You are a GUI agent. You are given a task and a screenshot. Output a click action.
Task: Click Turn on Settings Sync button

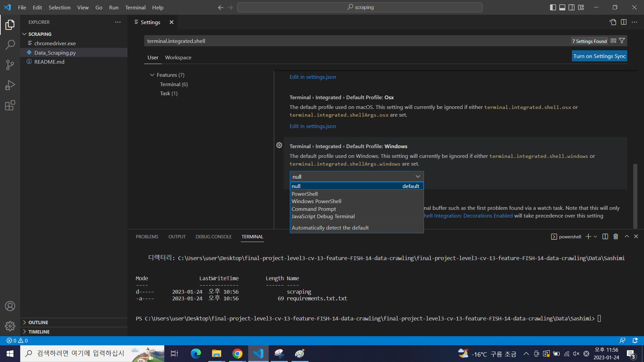[x=599, y=56]
